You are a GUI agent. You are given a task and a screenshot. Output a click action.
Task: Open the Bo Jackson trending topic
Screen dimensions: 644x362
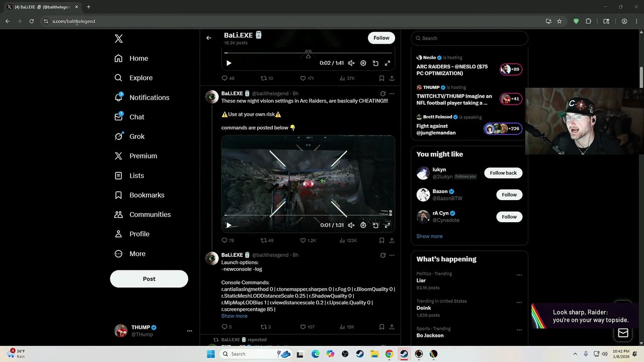[430, 336]
